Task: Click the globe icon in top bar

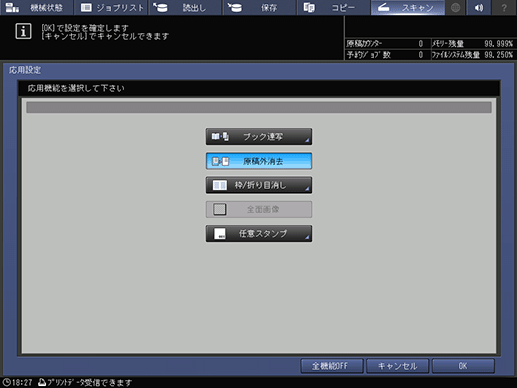Action: click(455, 7)
